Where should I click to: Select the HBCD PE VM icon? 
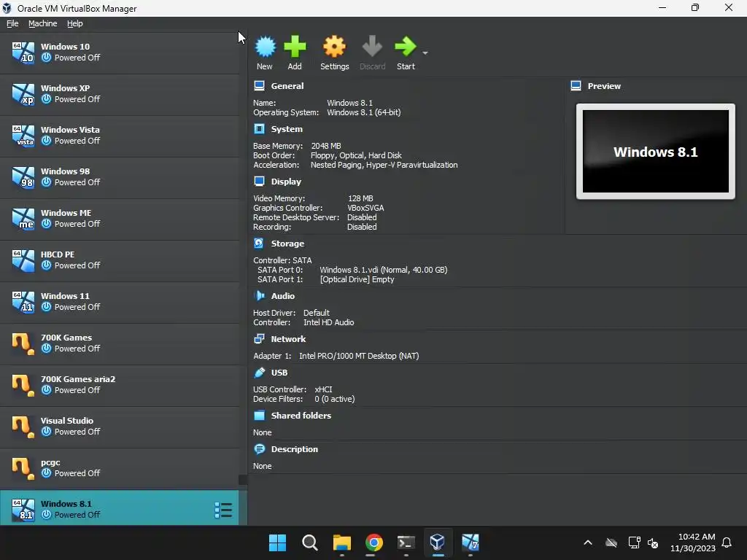tap(23, 260)
